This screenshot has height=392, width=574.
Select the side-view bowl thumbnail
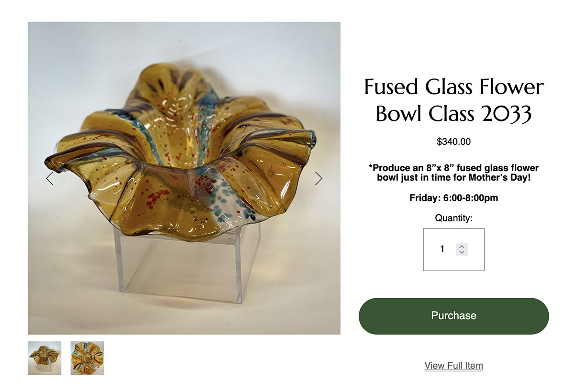(x=44, y=358)
